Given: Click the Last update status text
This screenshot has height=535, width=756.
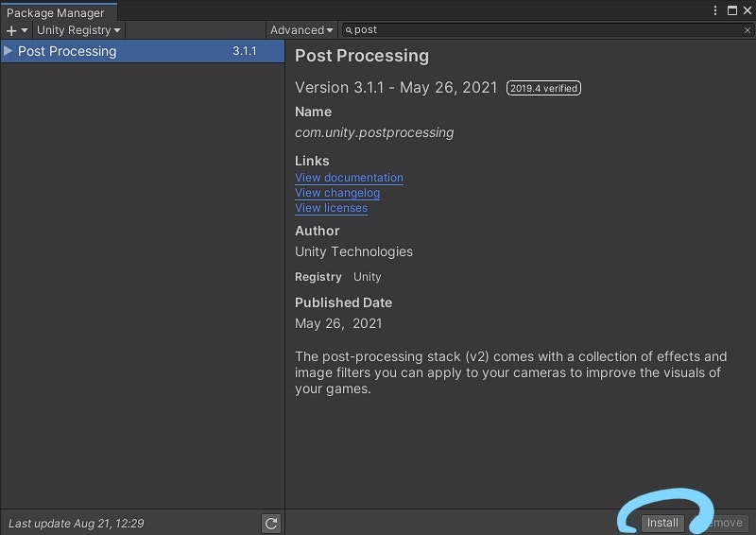Looking at the screenshot, I should coord(77,524).
